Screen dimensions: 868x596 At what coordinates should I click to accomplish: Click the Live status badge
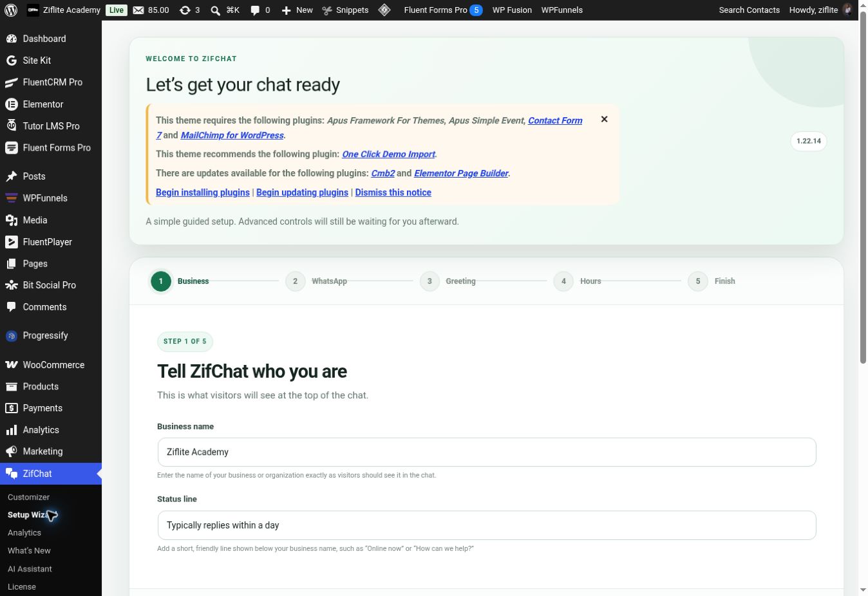point(117,10)
